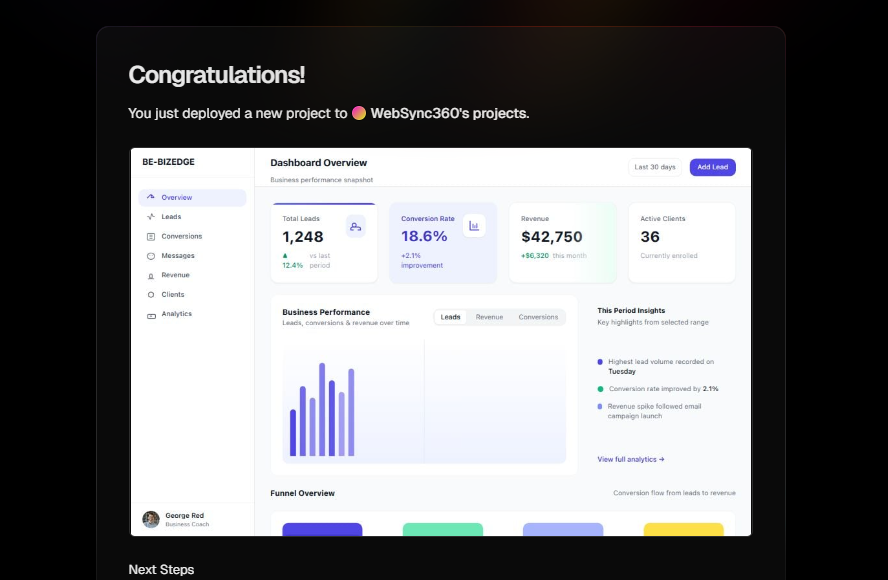Click the BE-BIZEDGE logo text
This screenshot has width=888, height=580.
point(169,162)
